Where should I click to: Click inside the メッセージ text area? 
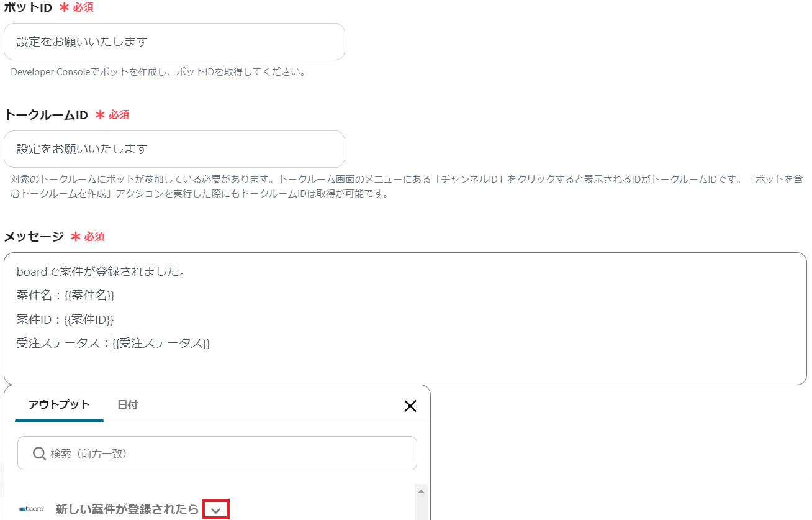click(405, 319)
